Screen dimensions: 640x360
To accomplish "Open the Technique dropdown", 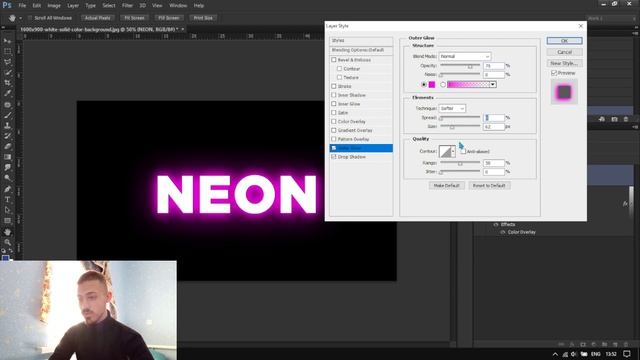I will coord(452,109).
